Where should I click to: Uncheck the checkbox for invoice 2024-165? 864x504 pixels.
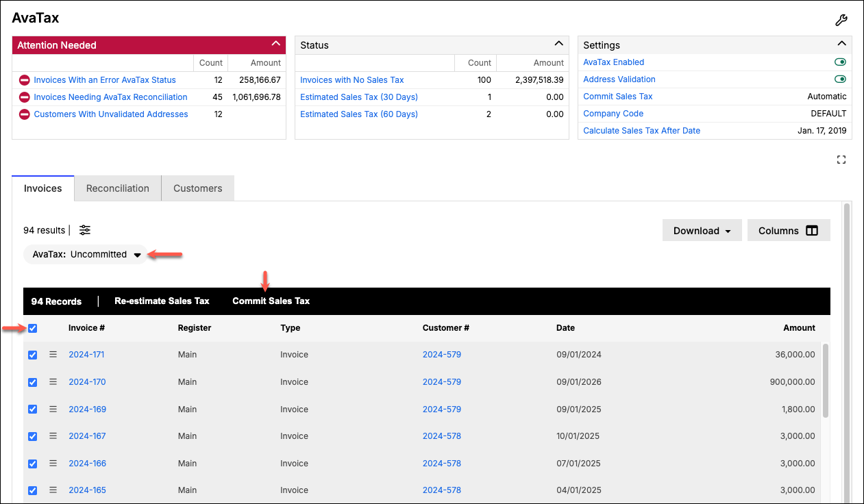(x=32, y=490)
